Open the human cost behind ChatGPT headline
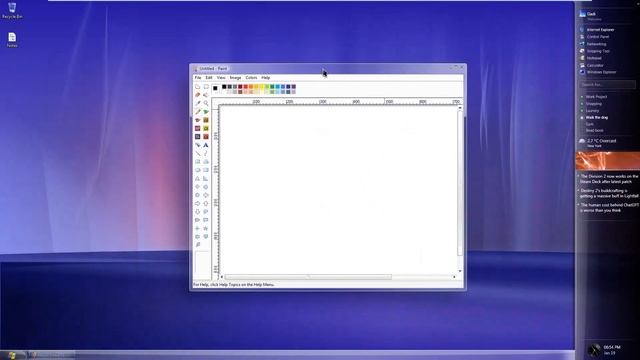Screen dimensions: 640x360 pos(609,208)
